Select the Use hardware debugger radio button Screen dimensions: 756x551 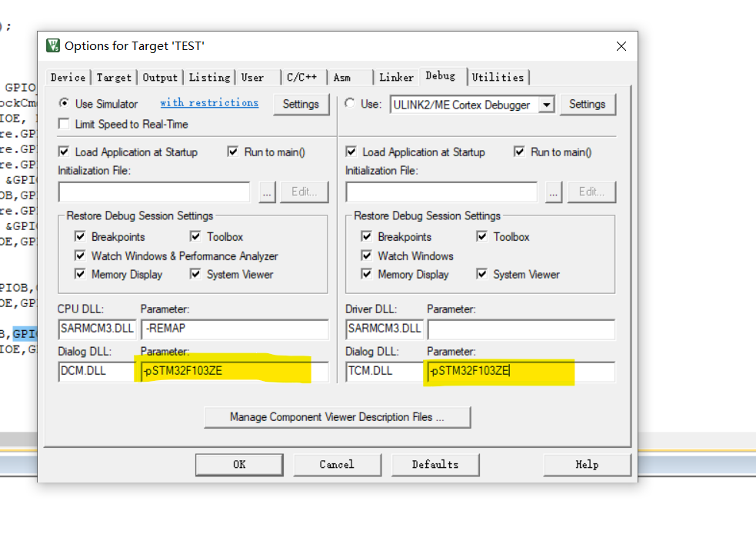pyautogui.click(x=350, y=103)
